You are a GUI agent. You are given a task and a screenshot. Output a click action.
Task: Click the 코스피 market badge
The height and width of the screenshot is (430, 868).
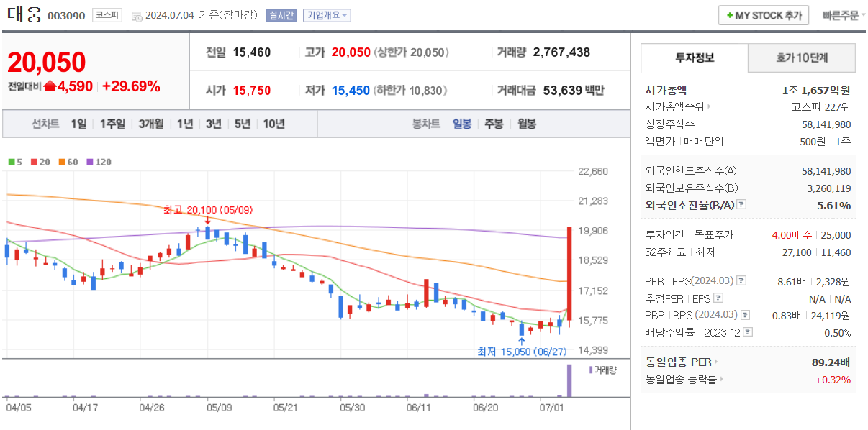tap(107, 15)
